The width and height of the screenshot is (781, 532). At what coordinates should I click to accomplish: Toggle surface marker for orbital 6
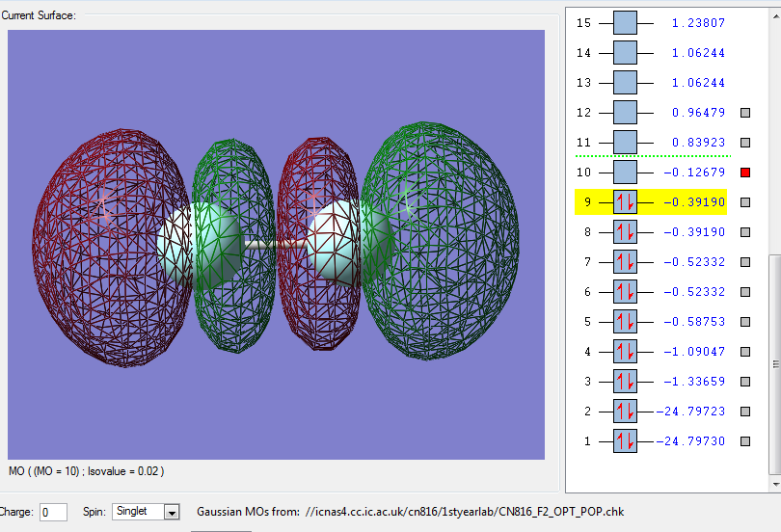pos(745,292)
